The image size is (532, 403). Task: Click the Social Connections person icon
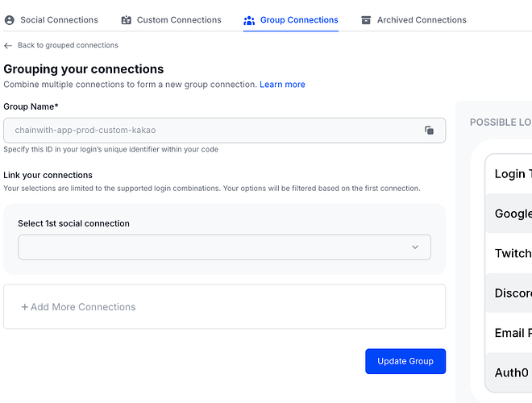tap(10, 20)
